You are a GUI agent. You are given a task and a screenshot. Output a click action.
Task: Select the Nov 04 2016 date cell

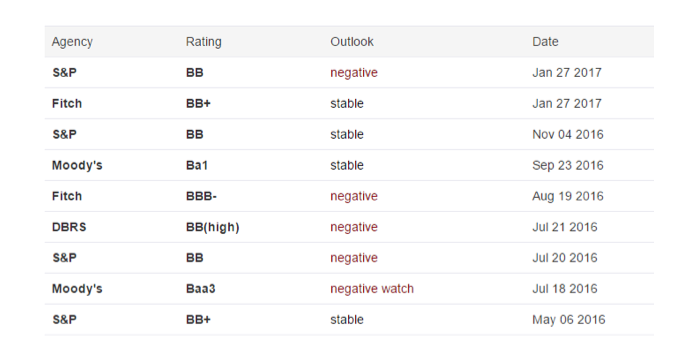tap(568, 134)
